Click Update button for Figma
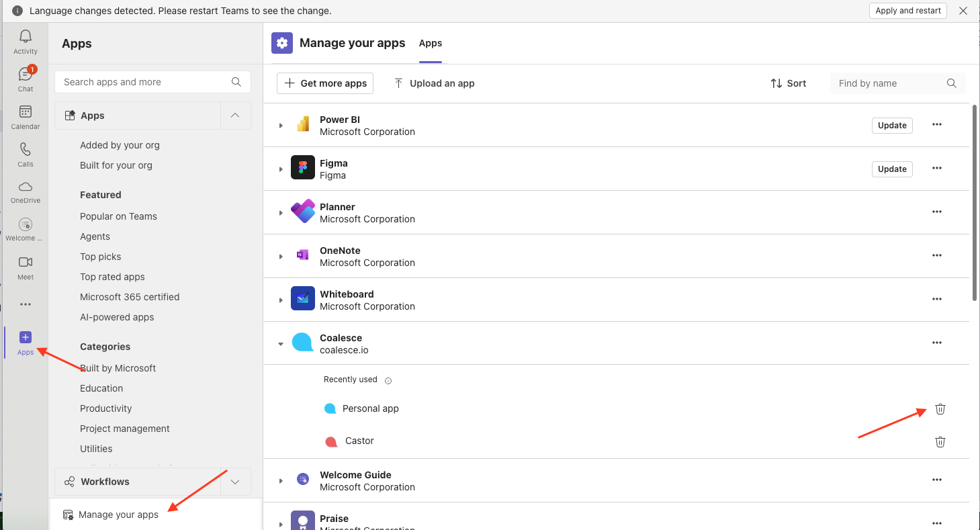The height and width of the screenshot is (530, 980). point(891,169)
